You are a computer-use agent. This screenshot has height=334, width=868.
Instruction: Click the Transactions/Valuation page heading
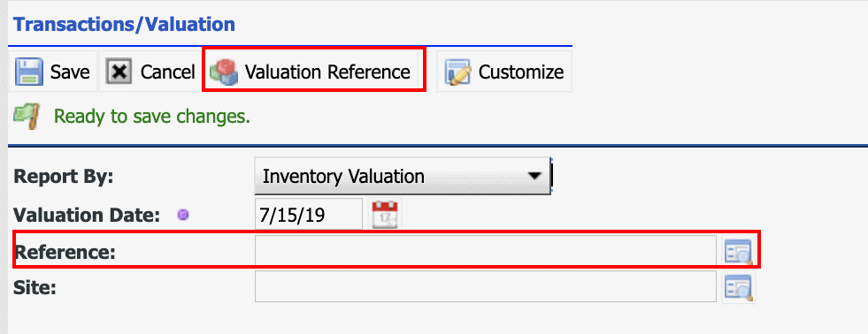pos(124,25)
